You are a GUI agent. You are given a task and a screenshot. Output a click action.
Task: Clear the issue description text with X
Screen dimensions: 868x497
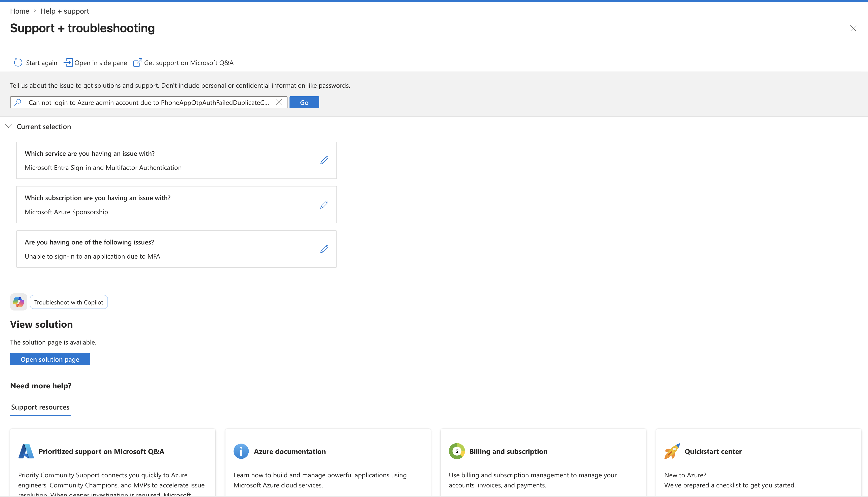279,102
